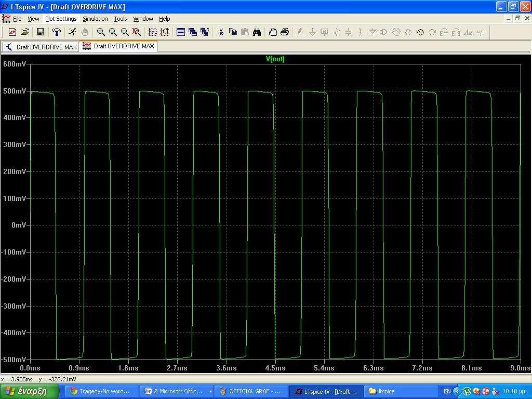Select the waveform Draft OVERDRIVE MAX tab
This screenshot has height=399, width=532.
(118, 46)
